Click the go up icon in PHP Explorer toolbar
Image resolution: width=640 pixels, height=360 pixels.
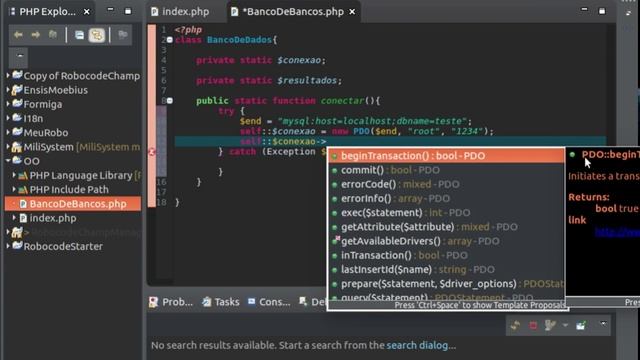[53, 35]
